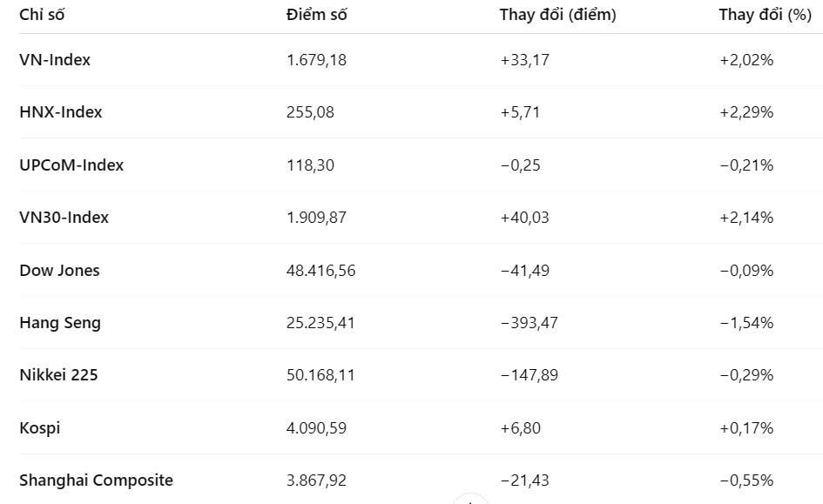Select the VN-Index row label

click(55, 60)
